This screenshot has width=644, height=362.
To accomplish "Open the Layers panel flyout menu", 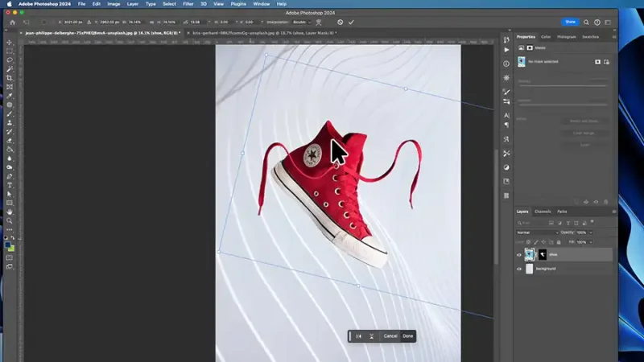I will click(x=614, y=212).
